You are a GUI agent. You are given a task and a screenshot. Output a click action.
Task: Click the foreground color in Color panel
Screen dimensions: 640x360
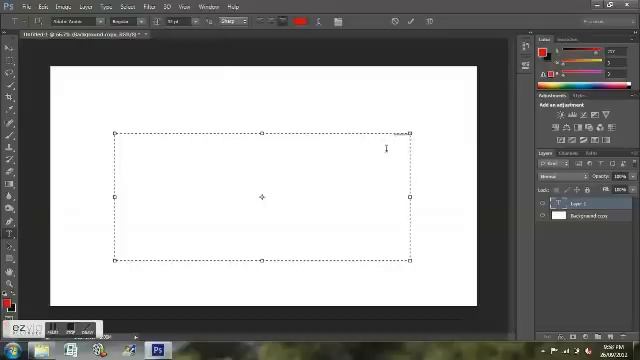point(542,52)
